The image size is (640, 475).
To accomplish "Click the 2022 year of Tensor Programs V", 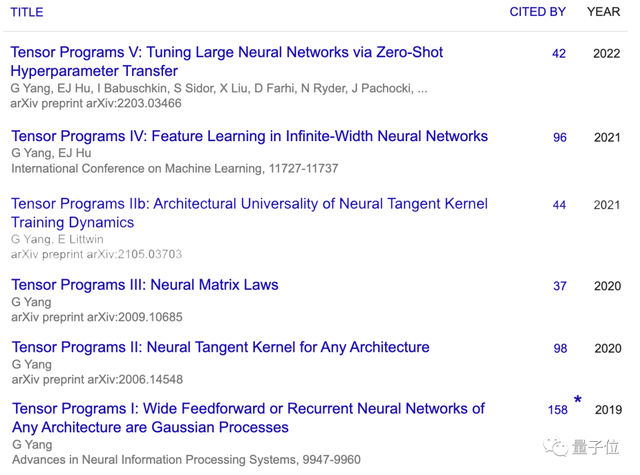I will tap(606, 54).
